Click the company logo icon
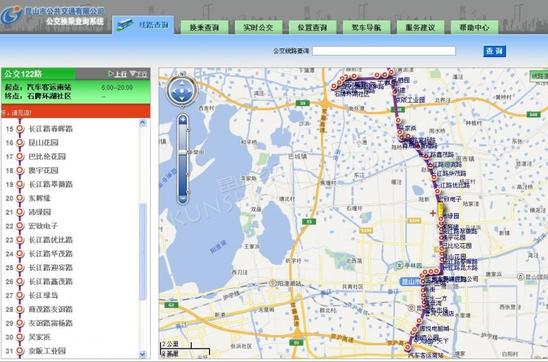This screenshot has height=362, width=548. pyautogui.click(x=12, y=15)
